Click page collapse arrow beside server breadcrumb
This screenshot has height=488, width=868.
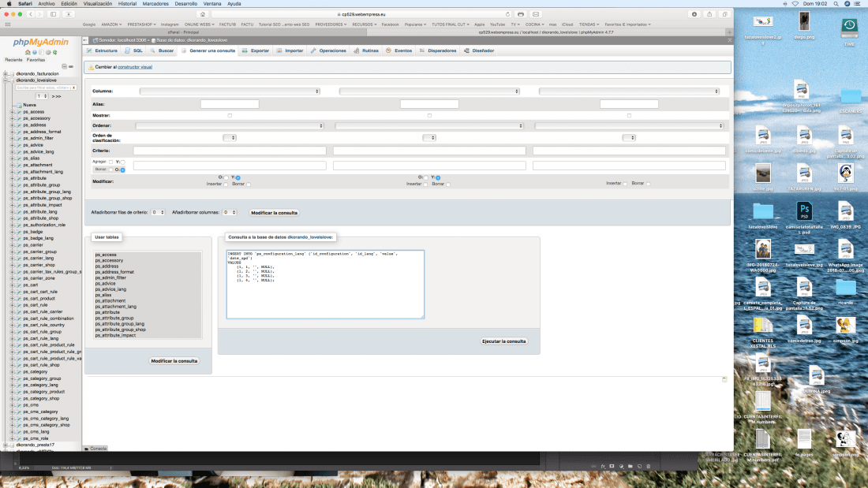85,40
